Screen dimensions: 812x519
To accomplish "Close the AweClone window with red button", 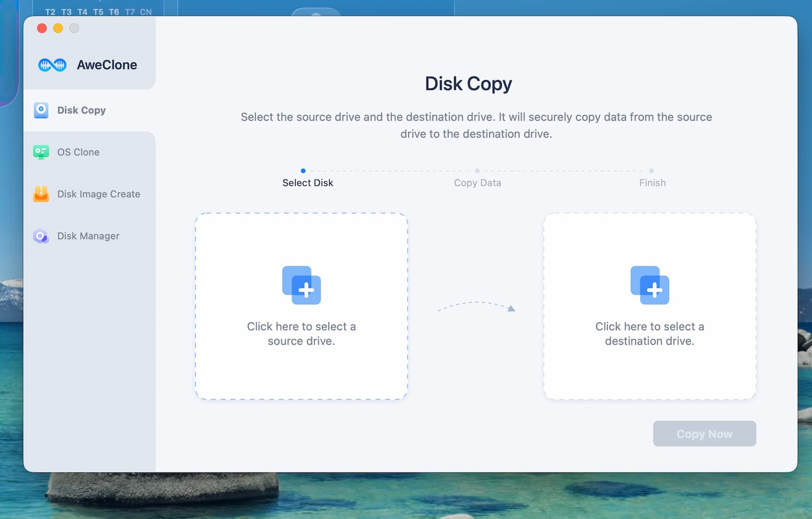I will [x=42, y=28].
